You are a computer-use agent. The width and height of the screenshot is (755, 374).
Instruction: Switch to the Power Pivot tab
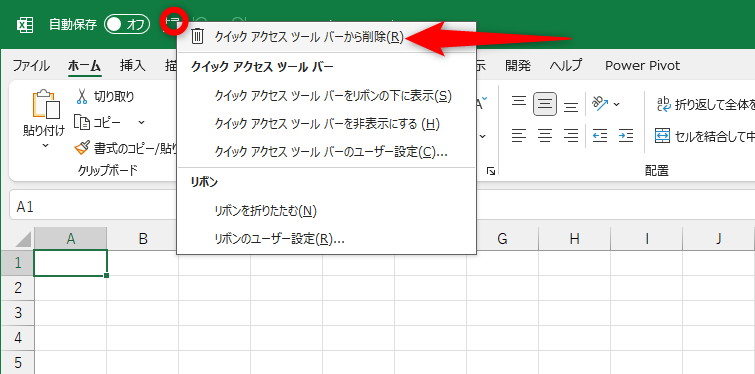coord(642,65)
